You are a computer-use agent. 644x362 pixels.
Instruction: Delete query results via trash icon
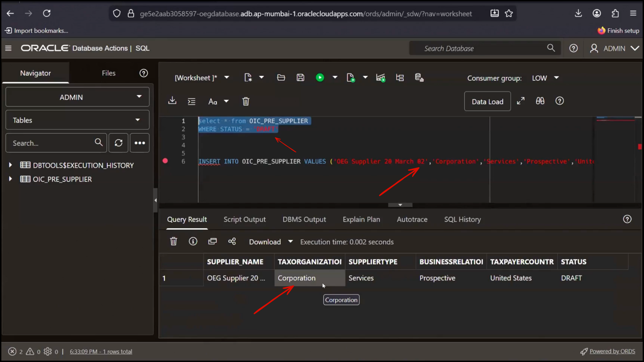pyautogui.click(x=173, y=241)
